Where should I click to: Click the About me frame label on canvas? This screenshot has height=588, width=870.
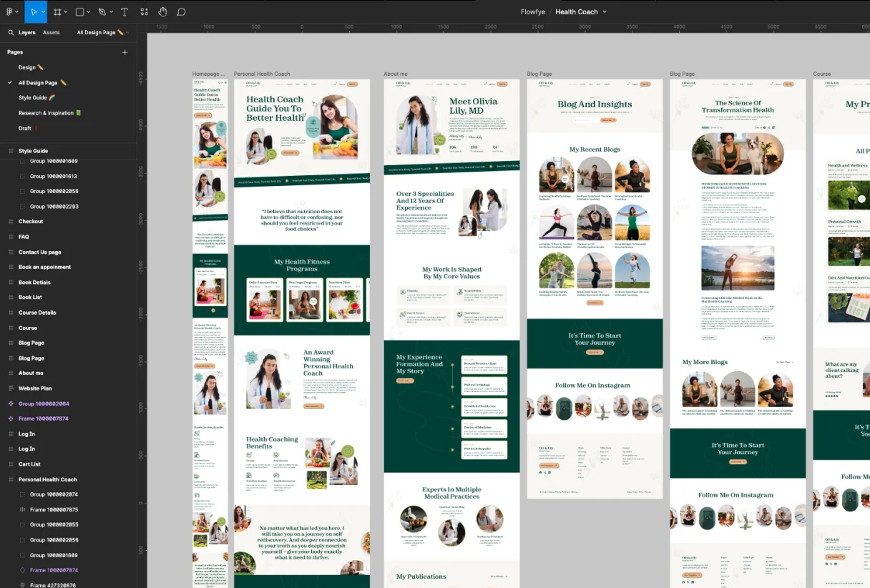pyautogui.click(x=395, y=74)
